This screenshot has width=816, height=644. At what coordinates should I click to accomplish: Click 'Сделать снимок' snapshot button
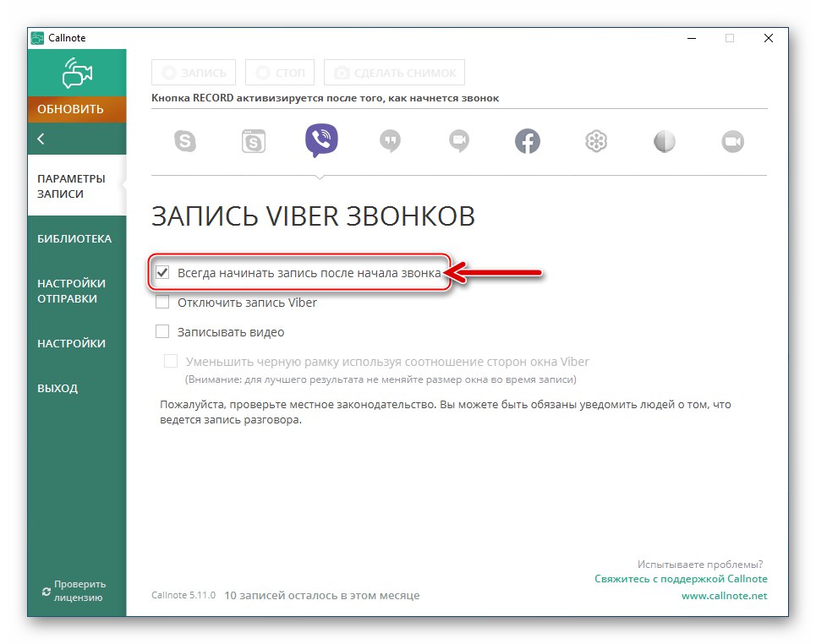coord(394,73)
